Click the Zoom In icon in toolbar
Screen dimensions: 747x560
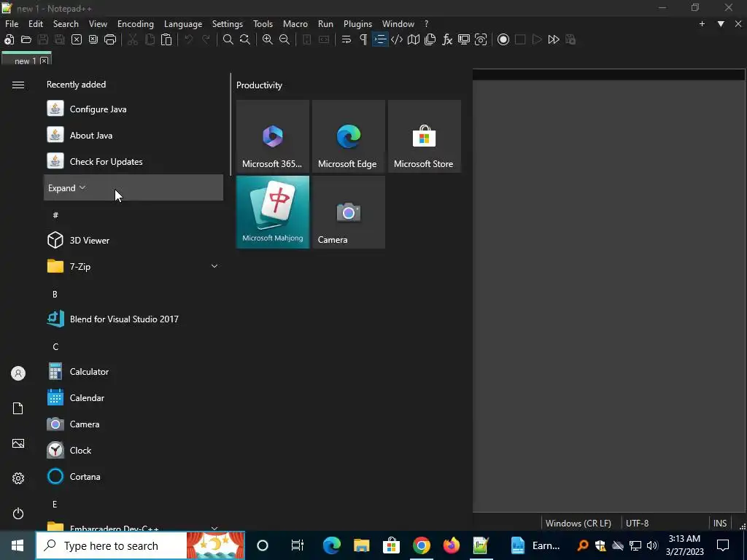[268, 39]
